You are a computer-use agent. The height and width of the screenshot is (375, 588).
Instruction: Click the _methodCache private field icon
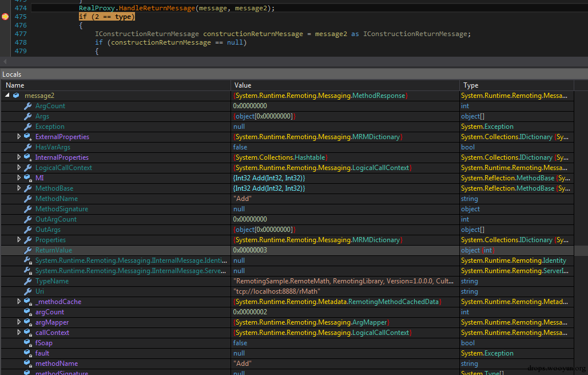(27, 302)
